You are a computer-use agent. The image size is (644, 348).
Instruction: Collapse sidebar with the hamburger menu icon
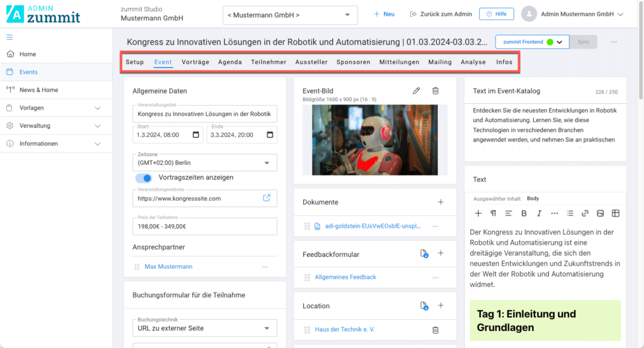(x=9, y=38)
